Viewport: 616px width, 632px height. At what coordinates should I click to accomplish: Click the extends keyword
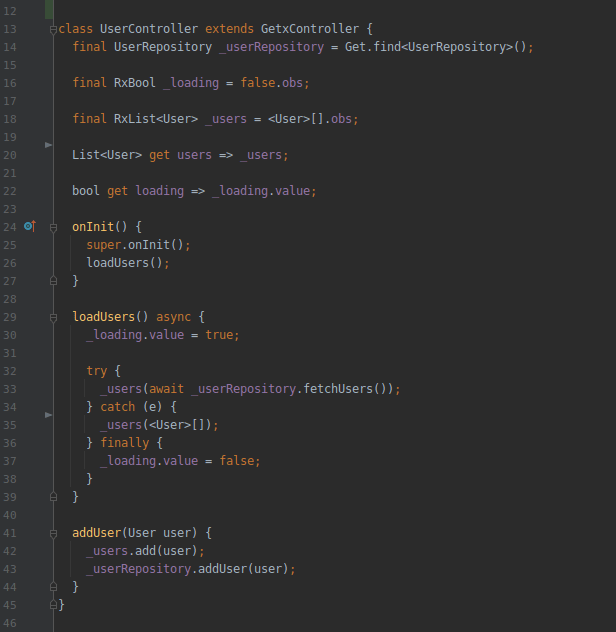[229, 29]
